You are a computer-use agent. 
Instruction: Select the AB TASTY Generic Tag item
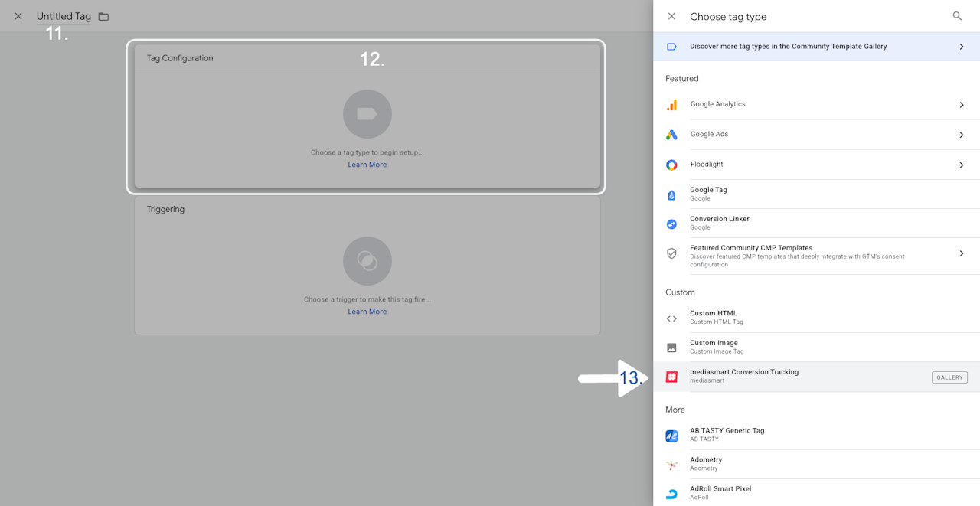pos(817,435)
